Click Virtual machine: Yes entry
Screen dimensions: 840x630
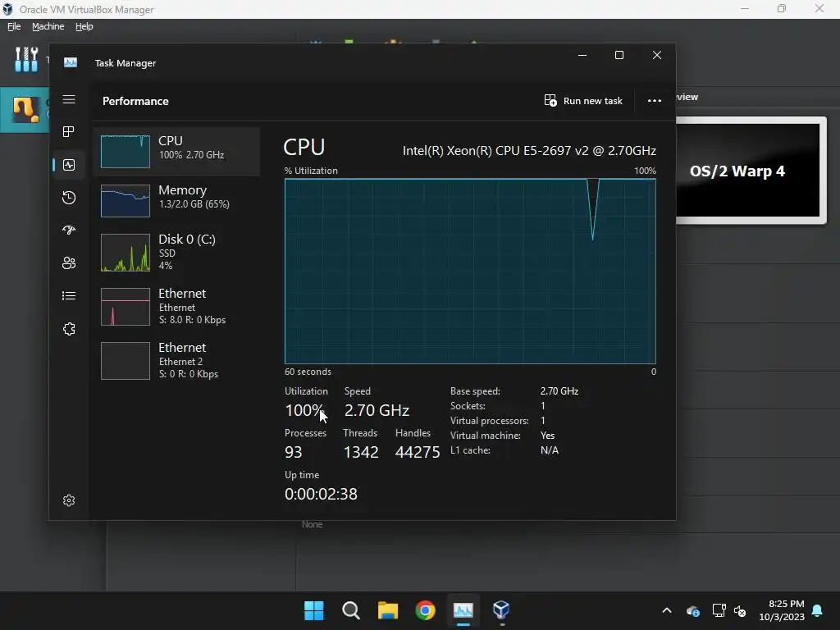pos(503,436)
